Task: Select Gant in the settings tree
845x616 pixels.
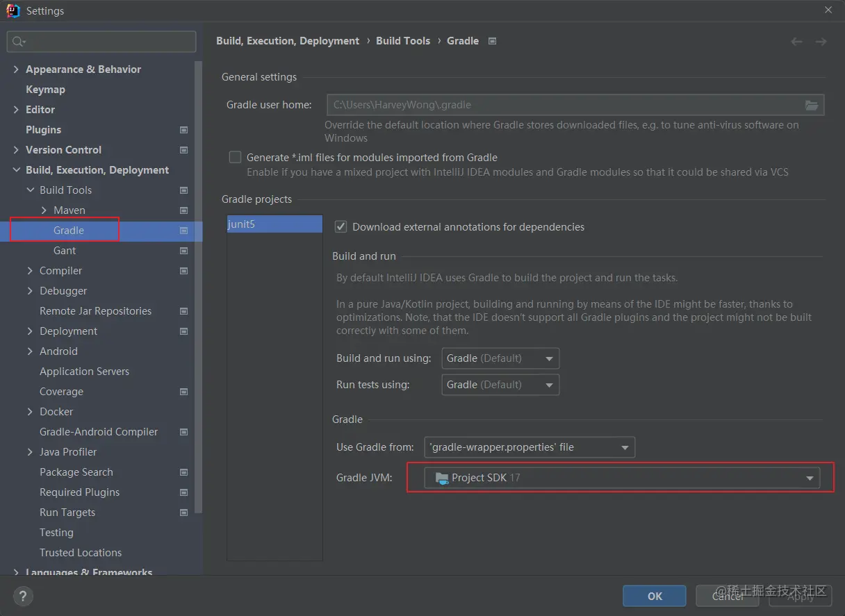Action: point(65,251)
